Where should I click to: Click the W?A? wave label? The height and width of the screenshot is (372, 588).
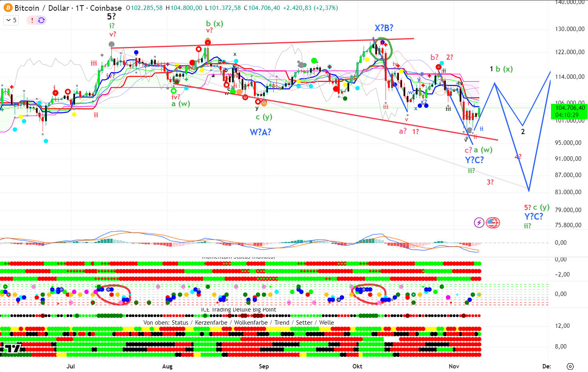pos(260,132)
